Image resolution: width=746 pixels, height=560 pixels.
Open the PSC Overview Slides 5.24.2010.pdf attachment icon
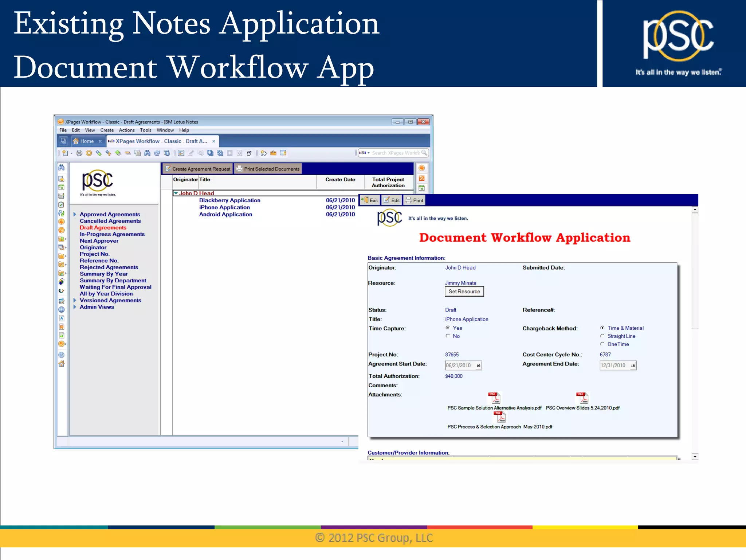[x=582, y=398]
